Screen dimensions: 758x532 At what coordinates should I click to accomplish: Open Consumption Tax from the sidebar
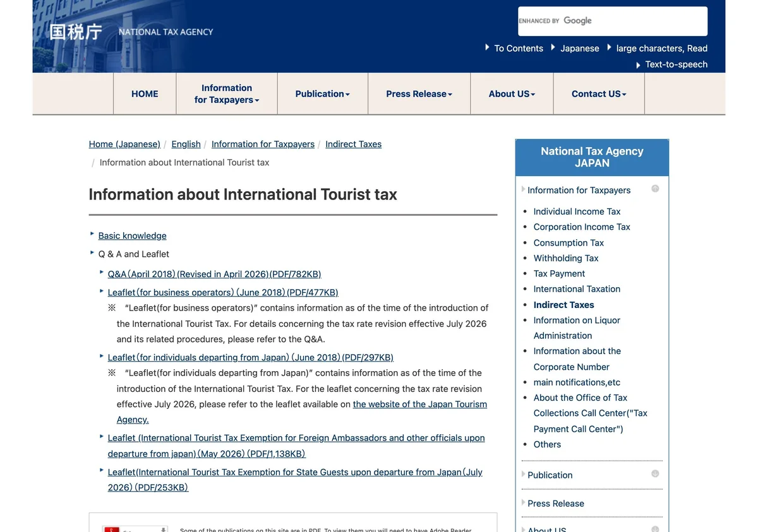(x=568, y=242)
